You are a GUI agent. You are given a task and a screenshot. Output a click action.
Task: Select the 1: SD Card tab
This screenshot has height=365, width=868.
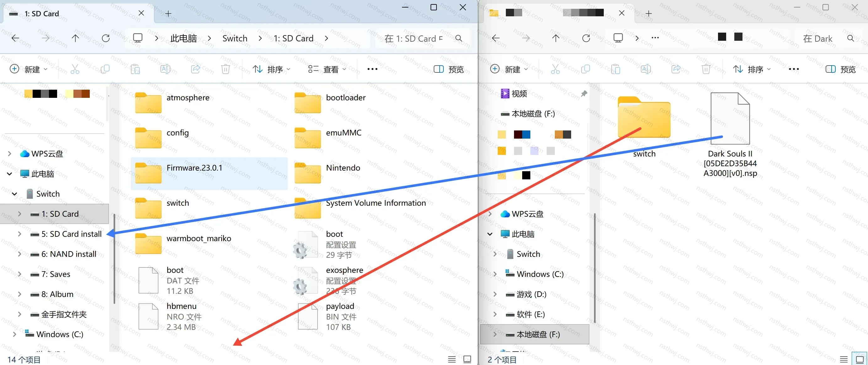click(42, 13)
